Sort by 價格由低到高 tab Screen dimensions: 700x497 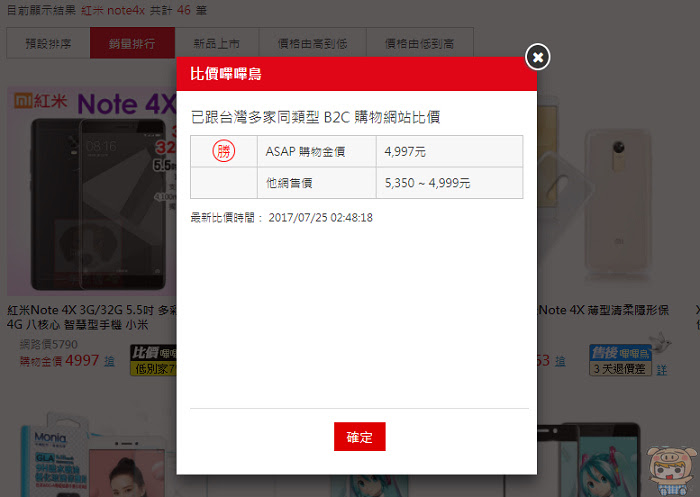[x=420, y=43]
